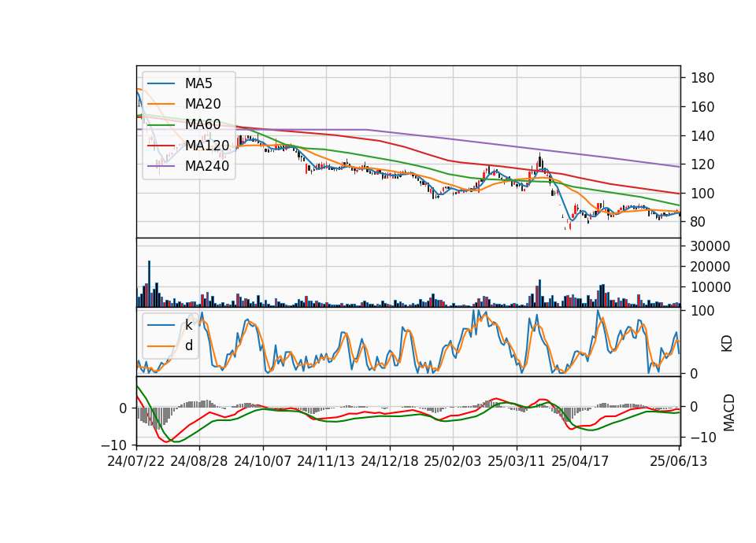Click the MACD axis title
The height and width of the screenshot is (543, 756).
[729, 413]
